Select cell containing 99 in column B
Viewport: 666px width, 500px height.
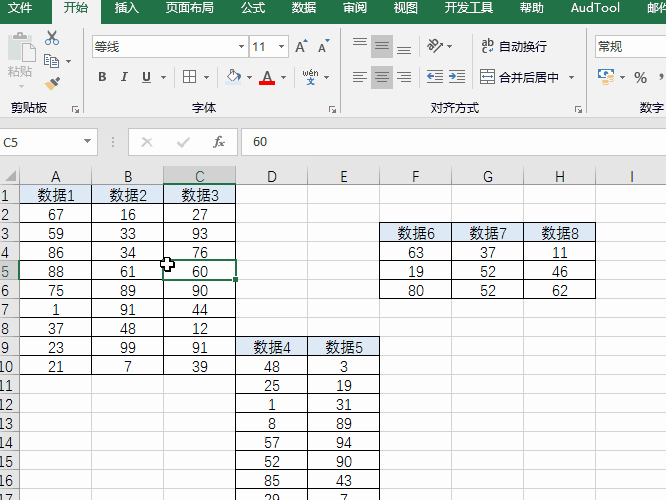[127, 347]
